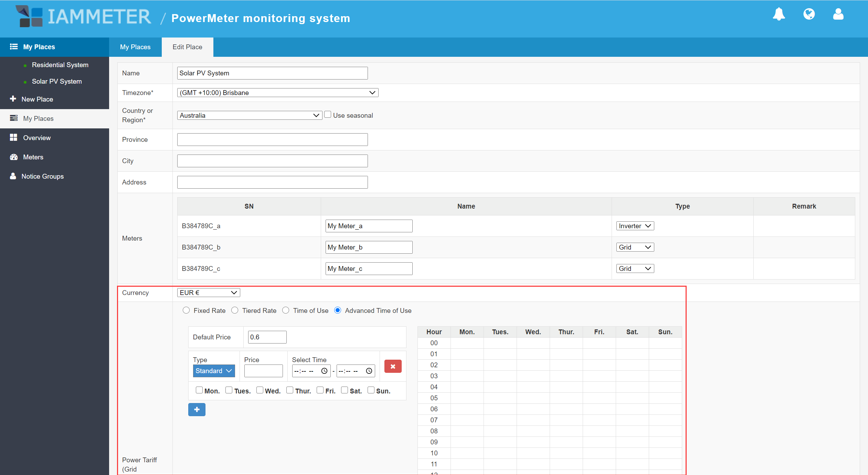Image resolution: width=868 pixels, height=475 pixels.
Task: Open Type dropdown for My Meter_a
Action: click(x=635, y=226)
